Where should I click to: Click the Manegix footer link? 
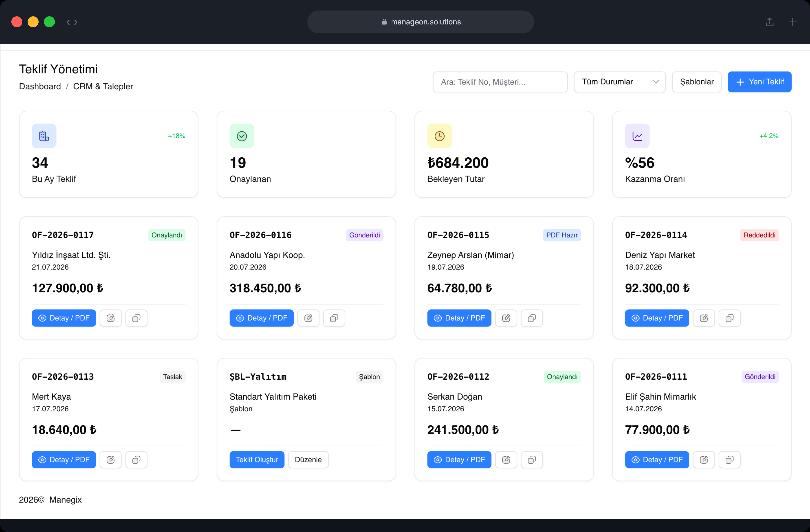65,500
